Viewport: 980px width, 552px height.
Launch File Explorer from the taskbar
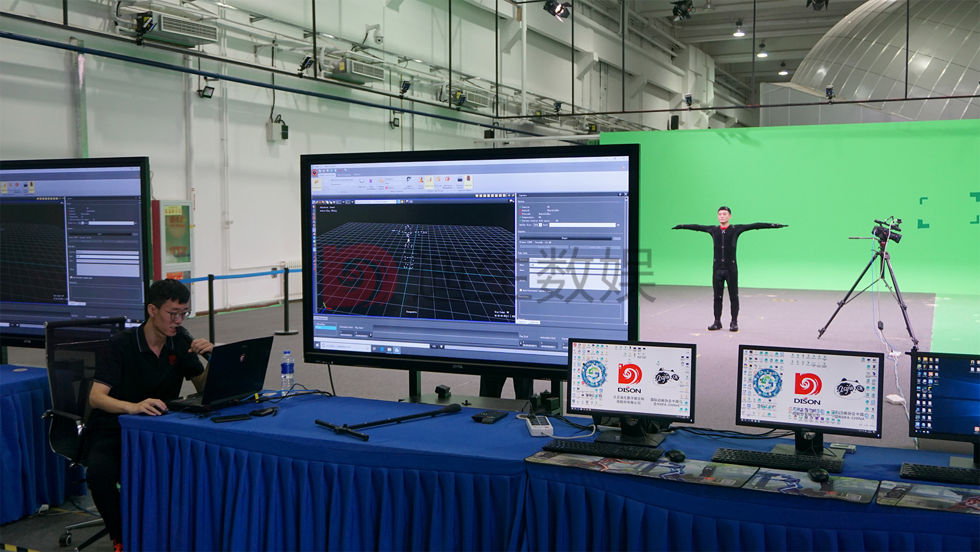[x=389, y=350]
